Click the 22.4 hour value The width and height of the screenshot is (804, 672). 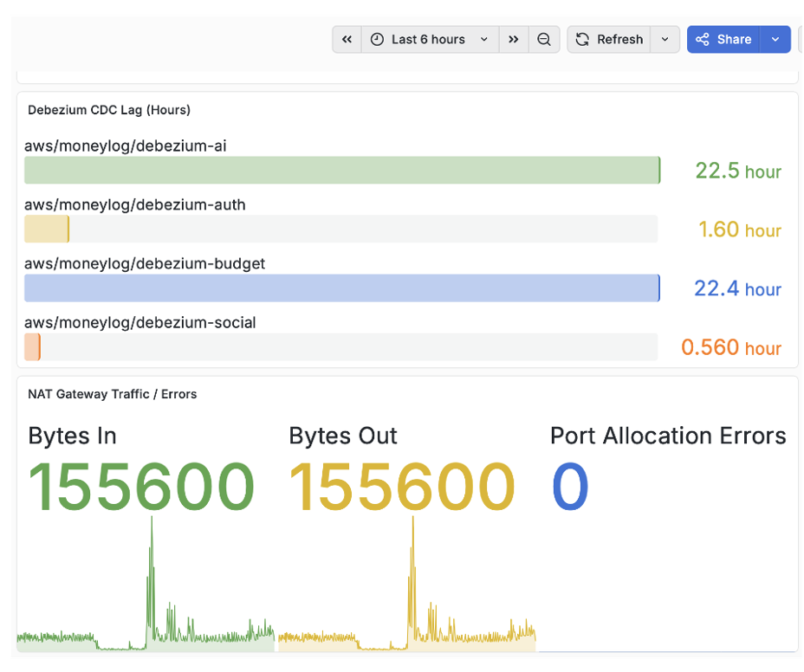click(x=737, y=288)
